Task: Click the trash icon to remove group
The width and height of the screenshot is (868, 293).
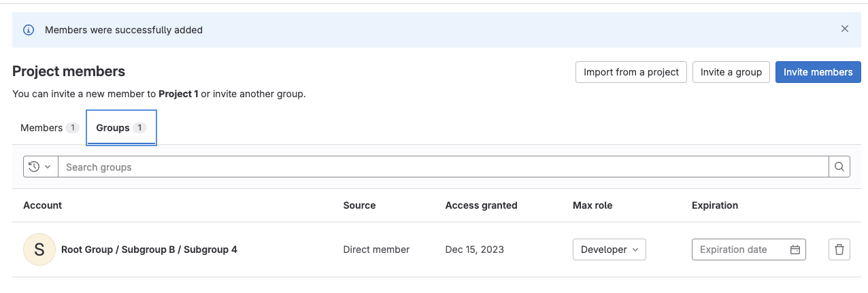Action: click(839, 249)
